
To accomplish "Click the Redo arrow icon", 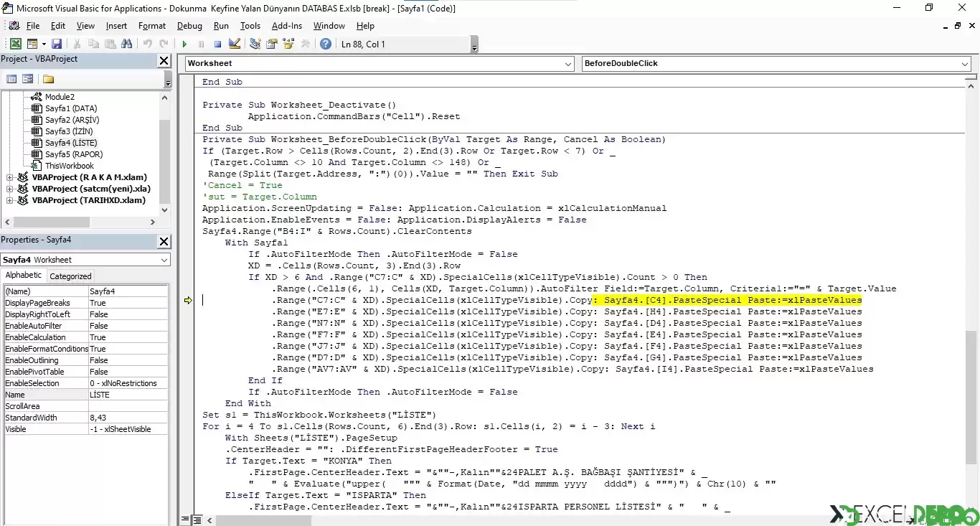I will tap(164, 44).
